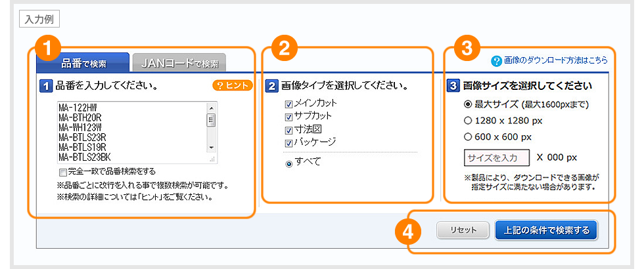Screen dimensions: 644x269
Task: Open the 品番で検索 tab
Action: pos(83,64)
